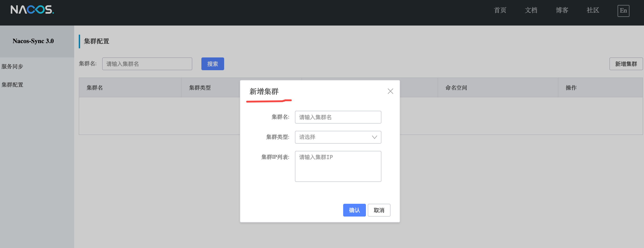
Task: Click the Nacos-Sync 3.0 sidebar title
Action: [x=33, y=41]
